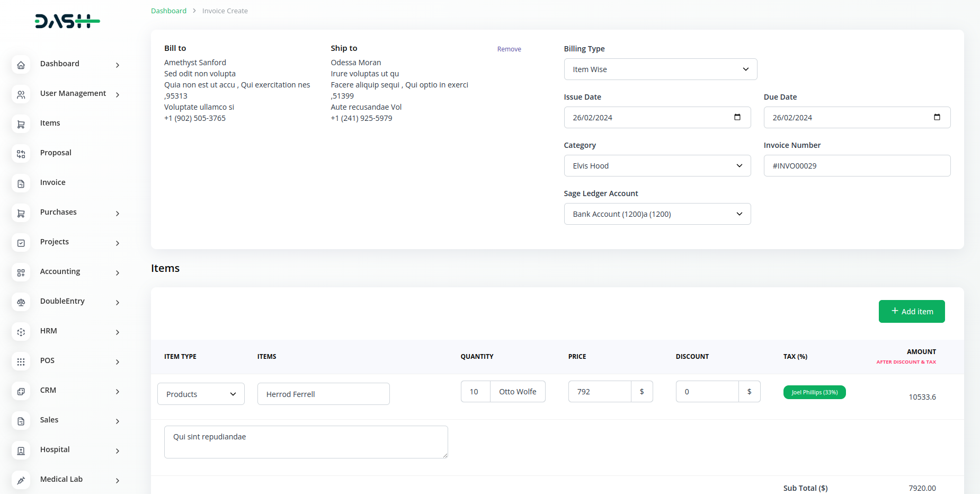
Task: Open the Sage Ledger Account dropdown
Action: pos(657,214)
